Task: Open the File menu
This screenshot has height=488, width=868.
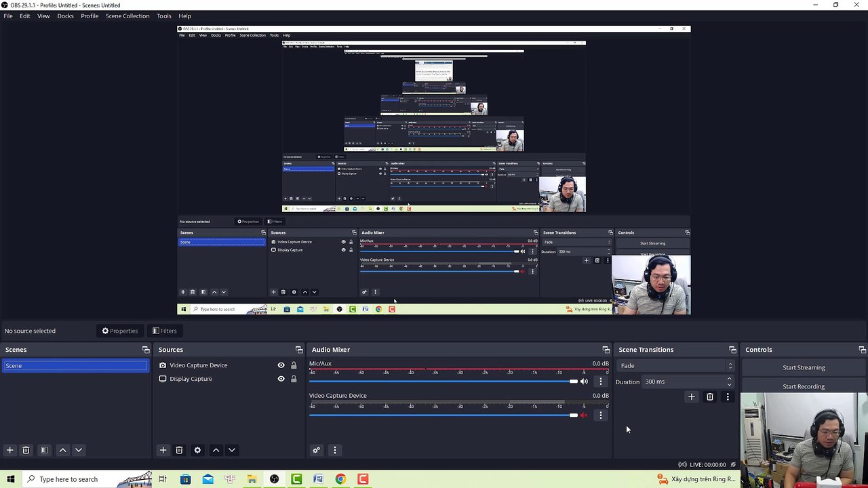Action: [x=8, y=16]
